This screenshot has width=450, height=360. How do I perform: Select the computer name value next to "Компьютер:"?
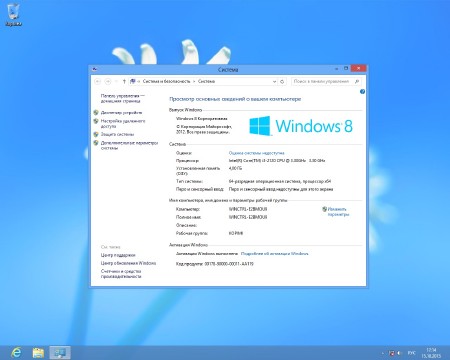248,209
